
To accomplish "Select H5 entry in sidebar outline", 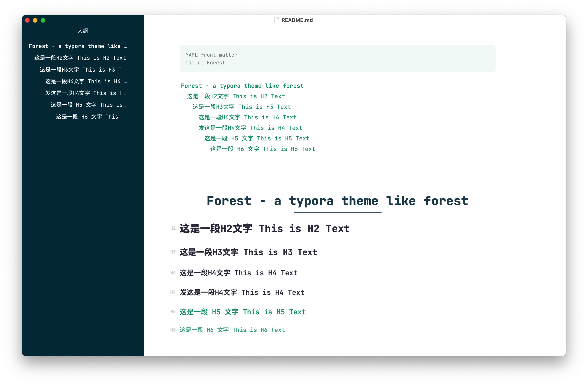I will 88,105.
